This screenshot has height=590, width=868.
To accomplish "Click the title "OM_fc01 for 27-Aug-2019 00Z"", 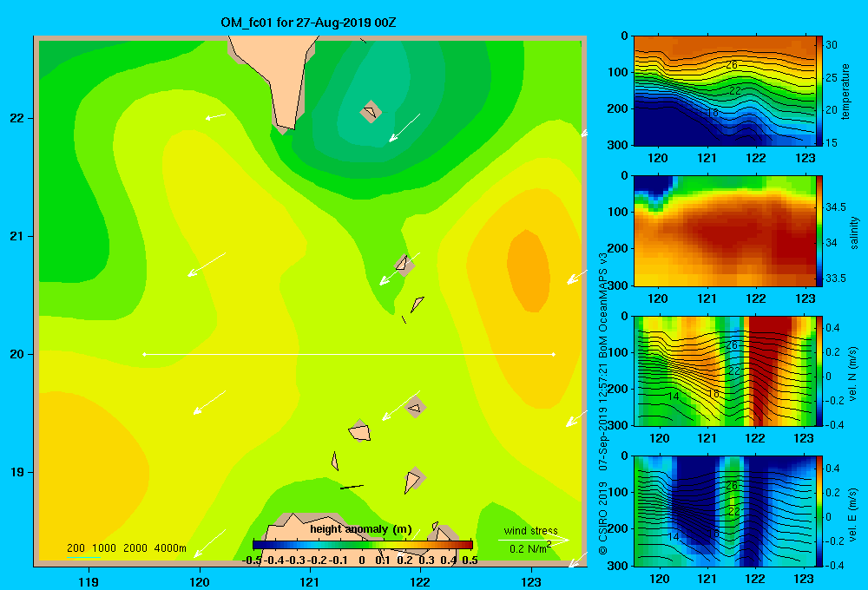I will 308,23.
